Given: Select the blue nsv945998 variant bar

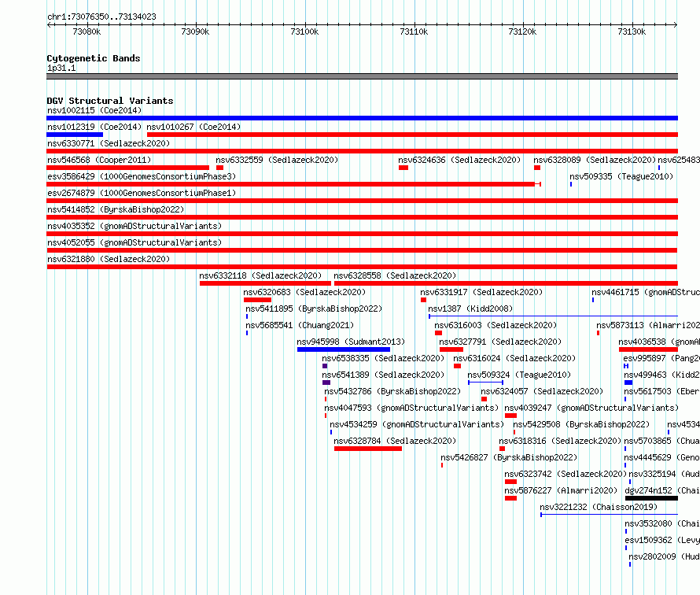Looking at the screenshot, I should tap(343, 349).
